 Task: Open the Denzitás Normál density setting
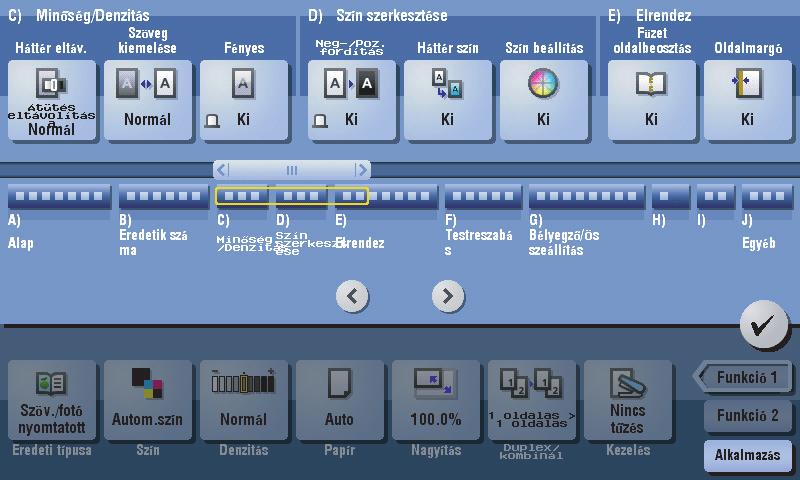tap(244, 400)
